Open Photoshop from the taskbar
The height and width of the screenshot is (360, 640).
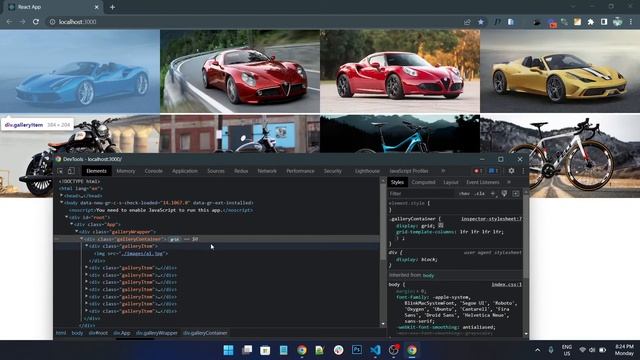[x=357, y=350]
